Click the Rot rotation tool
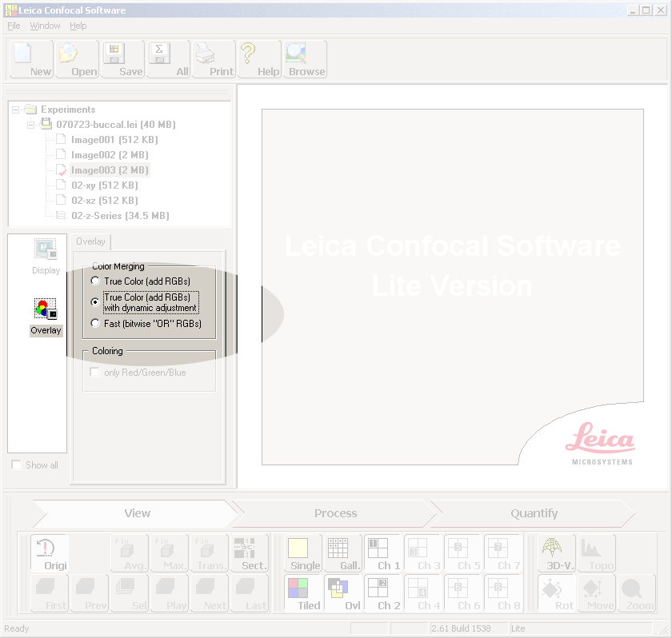Viewport: 672px width, 638px height. click(557, 593)
